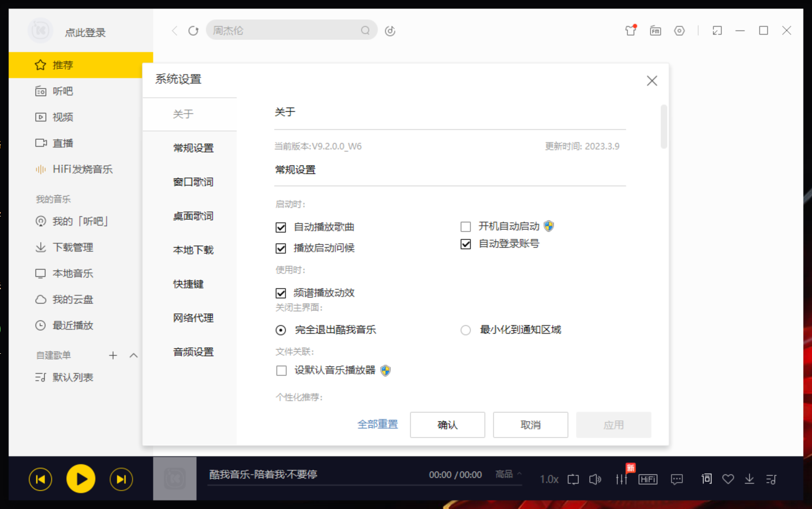Open 我的云盘 in the sidebar
Screen dimensions: 812x509
click(x=81, y=299)
